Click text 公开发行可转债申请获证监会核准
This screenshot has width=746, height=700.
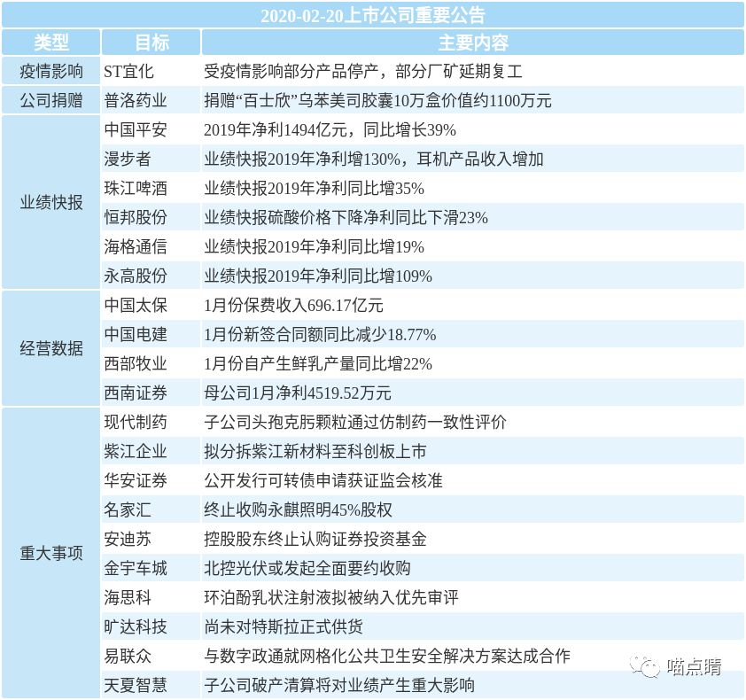(x=323, y=480)
